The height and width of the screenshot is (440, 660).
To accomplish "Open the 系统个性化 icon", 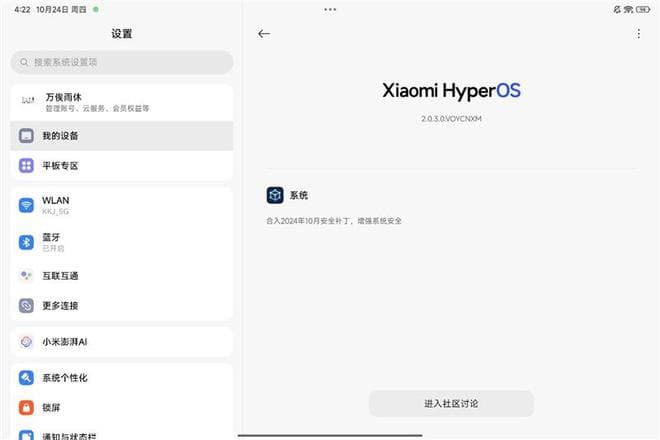I will tap(27, 378).
